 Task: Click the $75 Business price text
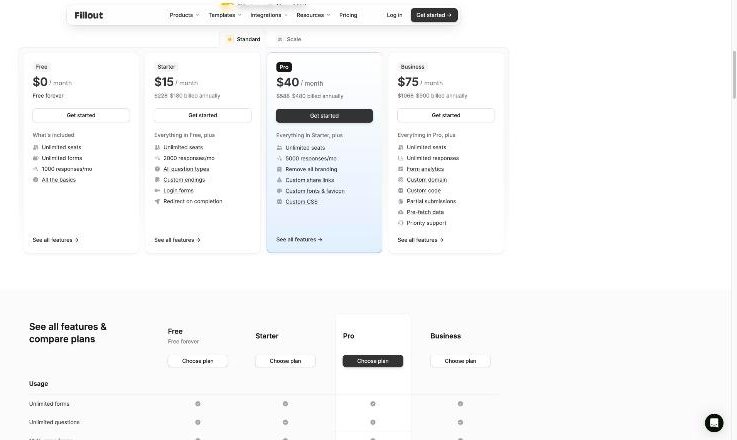point(408,82)
